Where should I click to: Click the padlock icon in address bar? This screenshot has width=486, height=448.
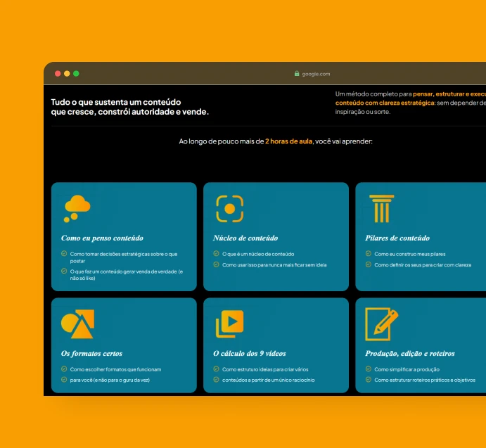point(297,73)
